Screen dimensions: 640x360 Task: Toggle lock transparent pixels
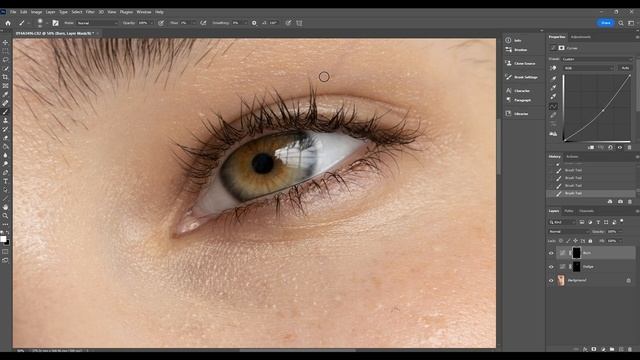pyautogui.click(x=561, y=241)
